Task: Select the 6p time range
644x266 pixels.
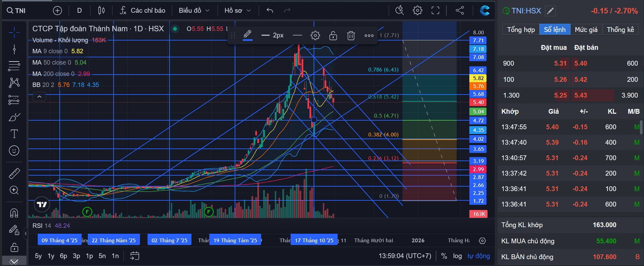Action: coord(63,256)
